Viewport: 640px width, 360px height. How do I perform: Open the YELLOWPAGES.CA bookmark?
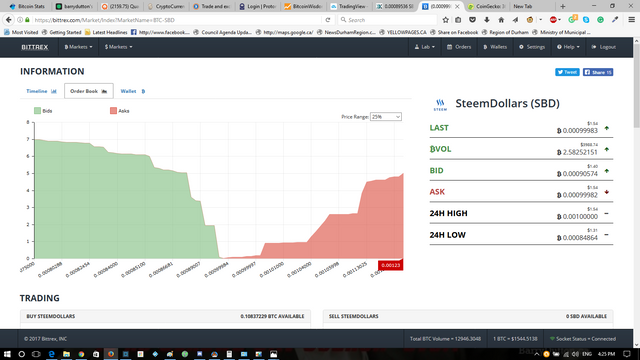tap(404, 32)
